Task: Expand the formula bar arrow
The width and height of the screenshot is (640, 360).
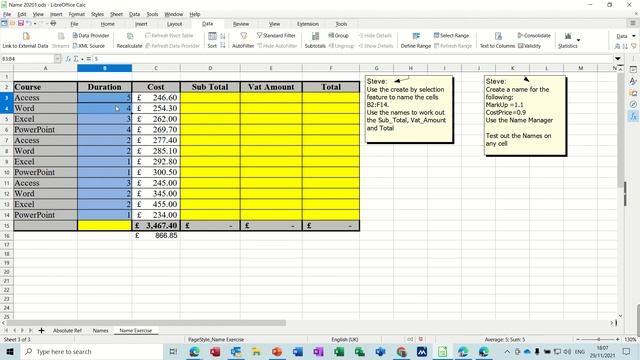Action: pyautogui.click(x=618, y=59)
